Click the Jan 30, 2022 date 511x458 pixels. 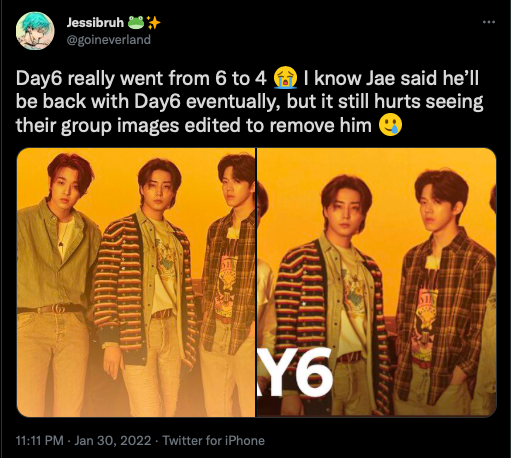(x=113, y=440)
